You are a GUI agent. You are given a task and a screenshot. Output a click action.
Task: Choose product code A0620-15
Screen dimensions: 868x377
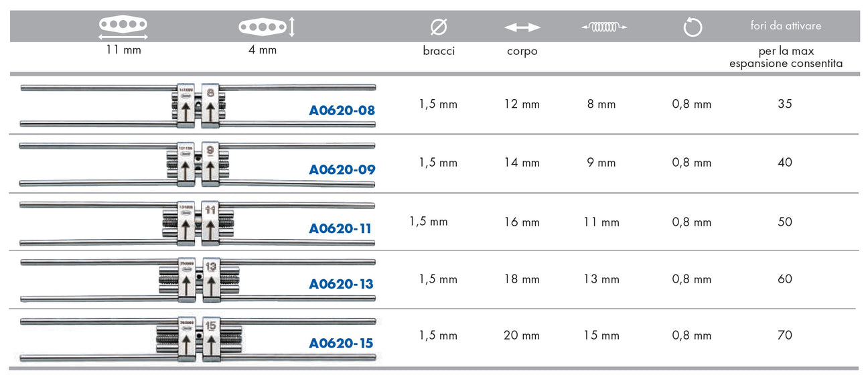(x=341, y=343)
